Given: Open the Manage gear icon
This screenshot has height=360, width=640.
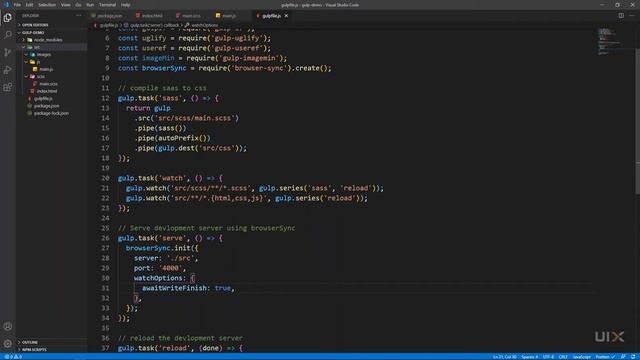Looking at the screenshot, I should click(8, 344).
